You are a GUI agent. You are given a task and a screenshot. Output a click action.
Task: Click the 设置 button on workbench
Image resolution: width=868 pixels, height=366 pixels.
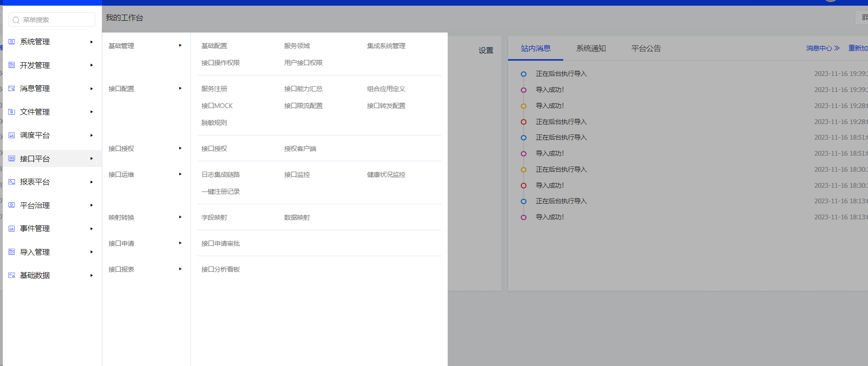click(x=486, y=50)
